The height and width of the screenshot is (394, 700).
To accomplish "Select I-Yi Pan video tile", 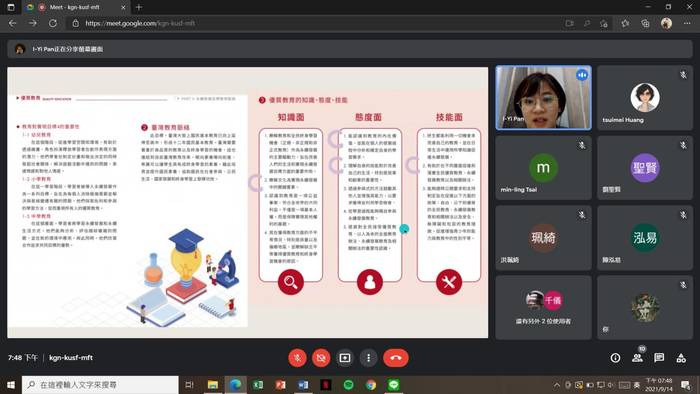I will tap(543, 98).
